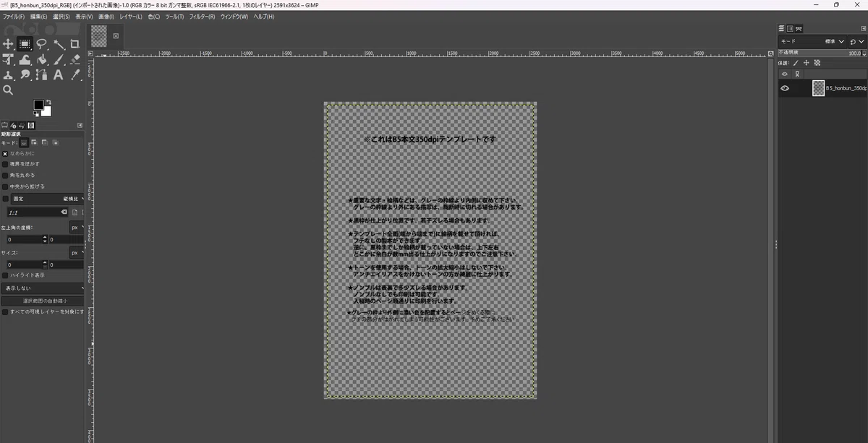Open the ツール(T) menu
The image size is (868, 443).
[x=175, y=16]
